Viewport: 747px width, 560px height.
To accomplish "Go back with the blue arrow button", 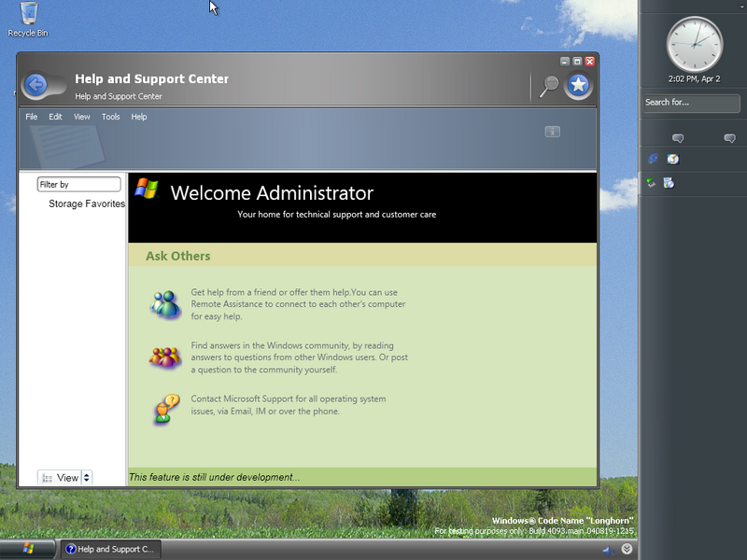I will pos(36,85).
